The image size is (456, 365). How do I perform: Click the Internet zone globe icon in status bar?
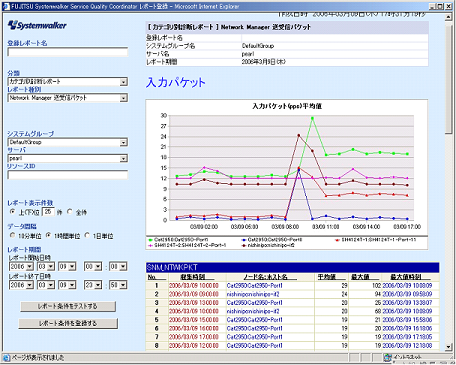click(x=387, y=358)
